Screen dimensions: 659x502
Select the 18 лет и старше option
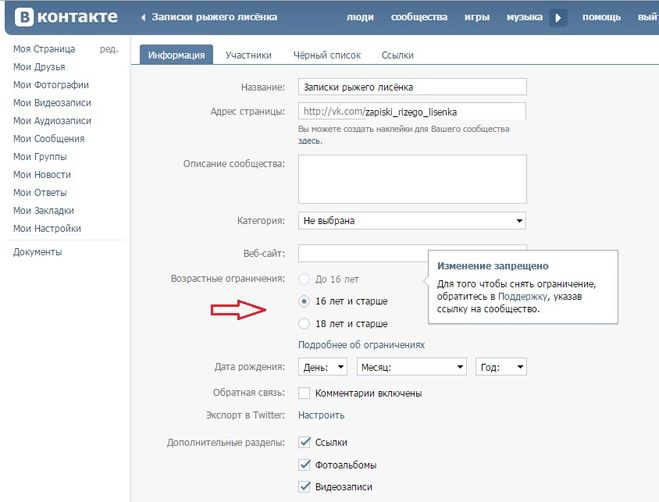point(305,323)
